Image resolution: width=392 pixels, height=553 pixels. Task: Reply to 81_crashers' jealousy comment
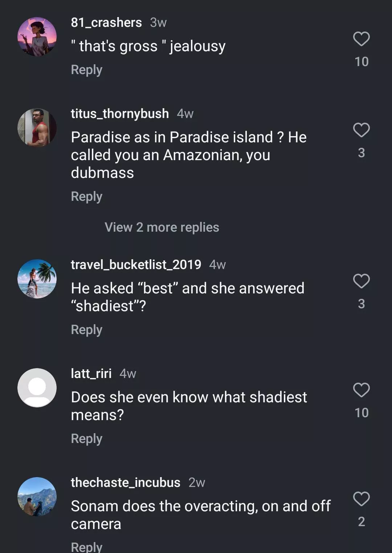tap(86, 70)
